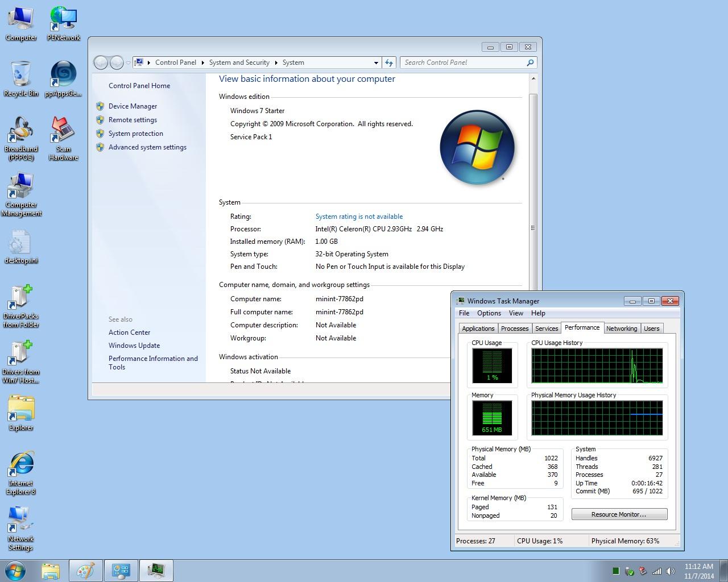The image size is (728, 582).
Task: Click the Back arrow in Control Panel
Action: [x=101, y=63]
